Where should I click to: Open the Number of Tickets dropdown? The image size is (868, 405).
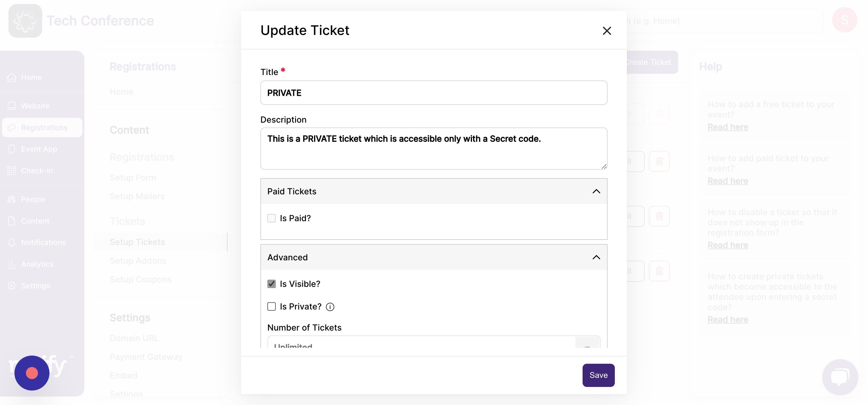pyautogui.click(x=434, y=342)
